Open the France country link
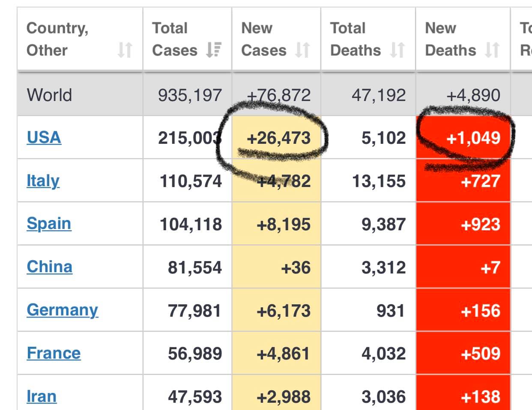Image resolution: width=532 pixels, height=410 pixels. click(x=54, y=353)
